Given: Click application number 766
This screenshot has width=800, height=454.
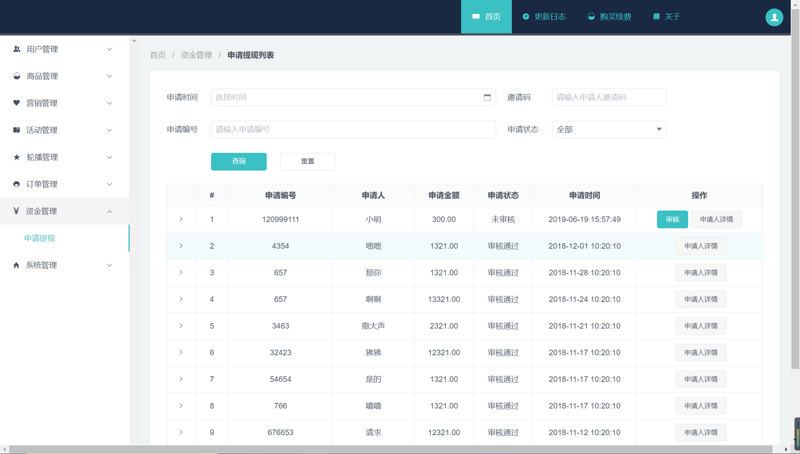Looking at the screenshot, I should click(281, 406).
